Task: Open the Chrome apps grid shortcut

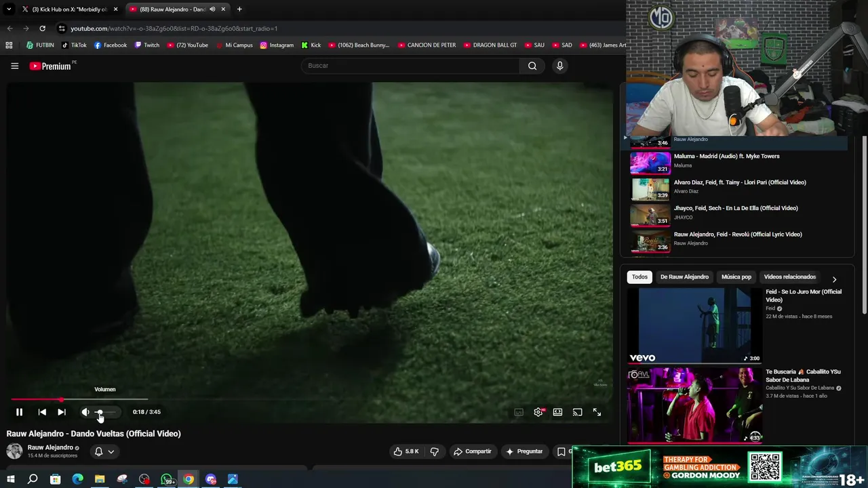Action: [x=9, y=45]
